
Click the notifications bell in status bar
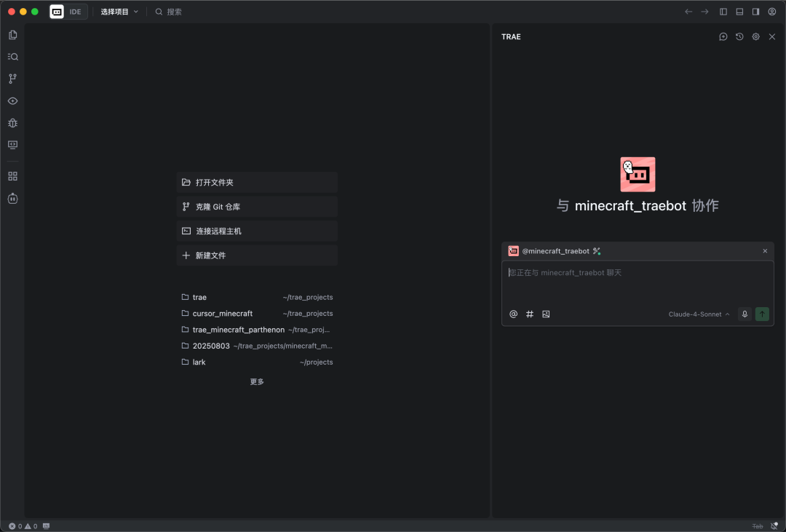click(x=774, y=526)
